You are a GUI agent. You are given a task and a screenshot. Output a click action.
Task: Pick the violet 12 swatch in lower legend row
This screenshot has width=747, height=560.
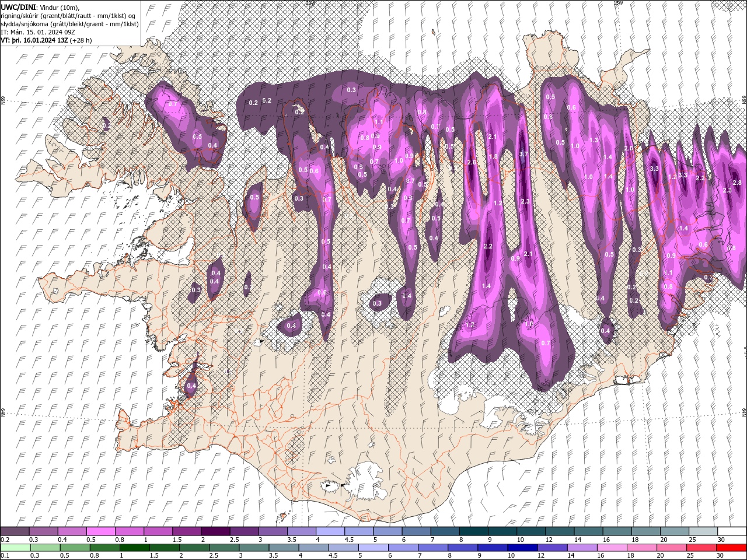[x=553, y=547]
